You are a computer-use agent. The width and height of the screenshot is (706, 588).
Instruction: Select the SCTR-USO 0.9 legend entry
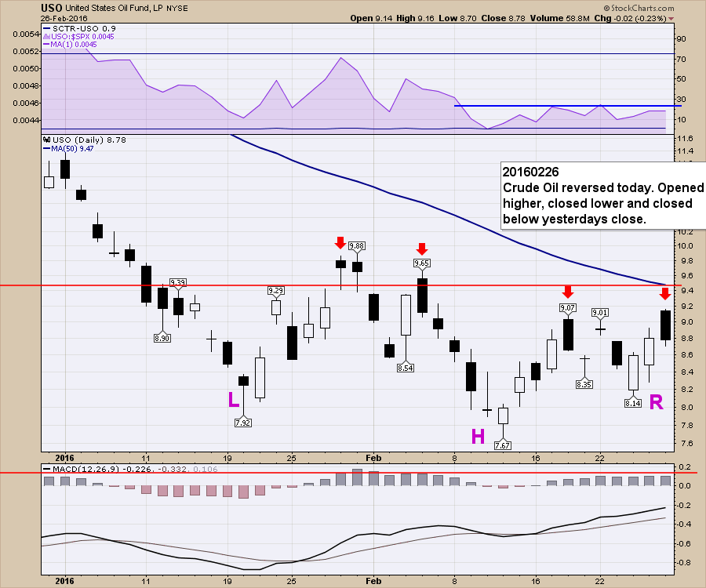click(x=79, y=28)
